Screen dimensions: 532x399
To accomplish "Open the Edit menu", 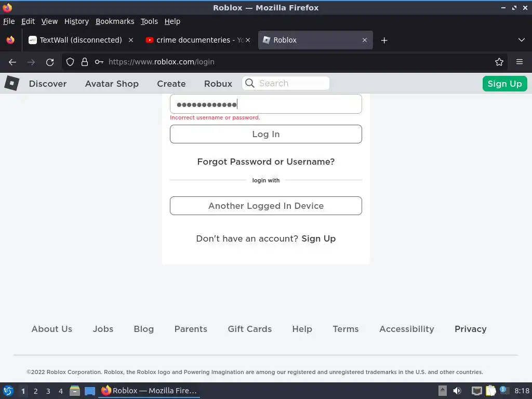I will [28, 21].
